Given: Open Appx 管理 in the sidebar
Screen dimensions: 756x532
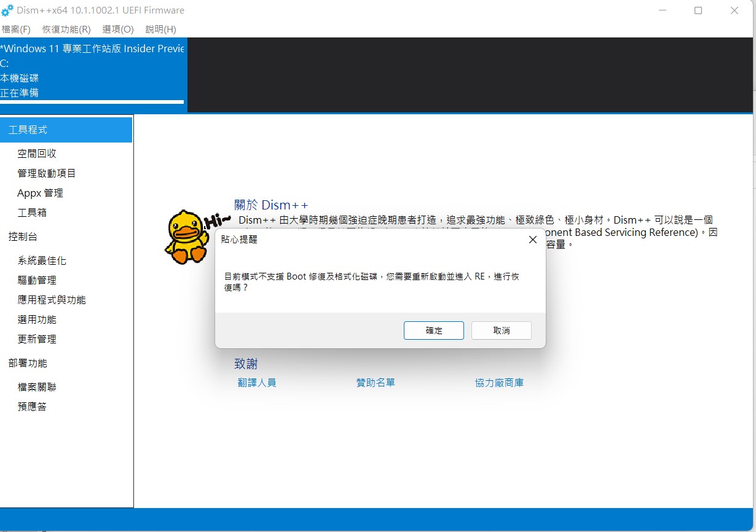Looking at the screenshot, I should [40, 193].
